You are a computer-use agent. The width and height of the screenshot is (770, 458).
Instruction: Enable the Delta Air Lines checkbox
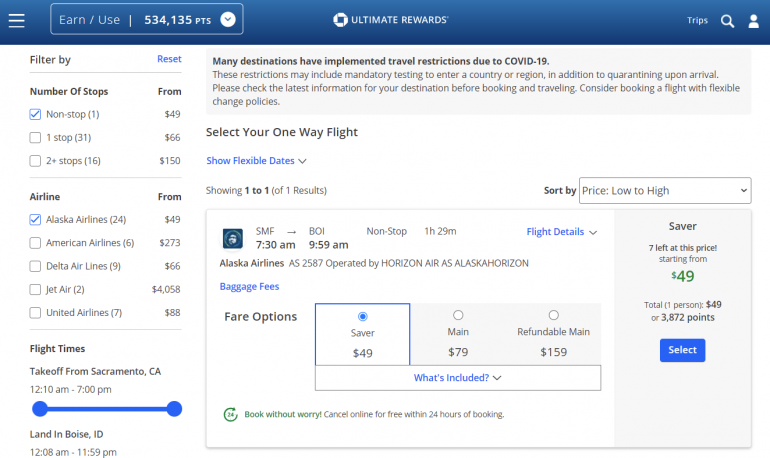coord(36,266)
